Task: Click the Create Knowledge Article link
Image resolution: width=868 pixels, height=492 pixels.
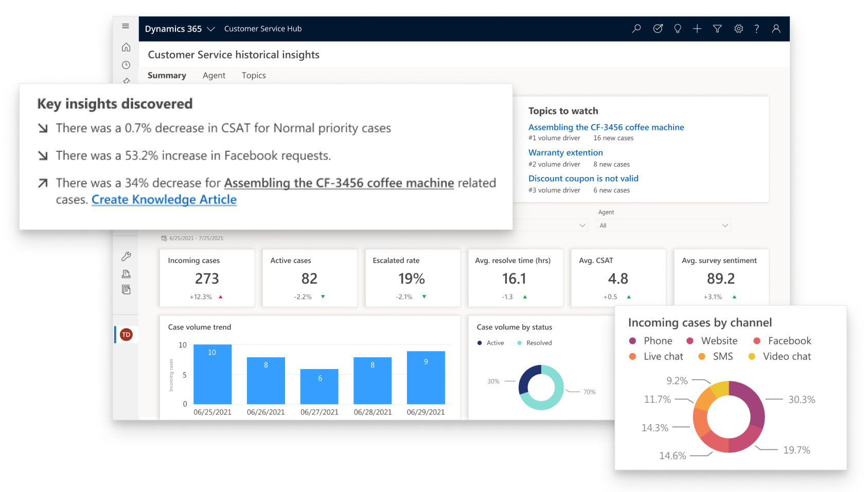Action: pos(164,200)
